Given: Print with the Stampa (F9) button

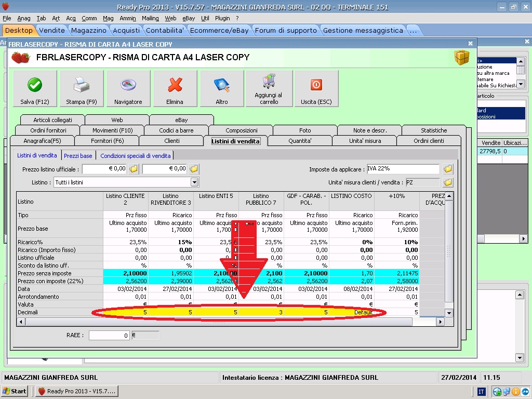Looking at the screenshot, I should 82,88.
